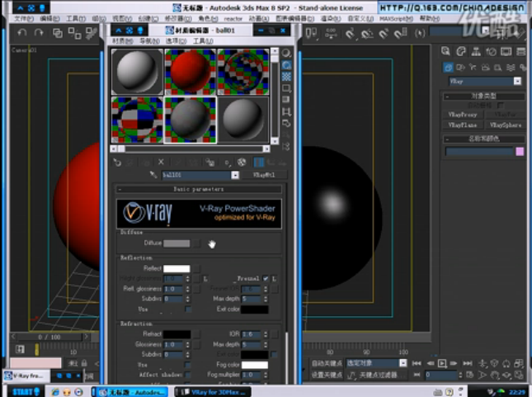The image size is (532, 397).
Task: Toggle the Fresnel reflections checkbox
Action: tap(266, 278)
